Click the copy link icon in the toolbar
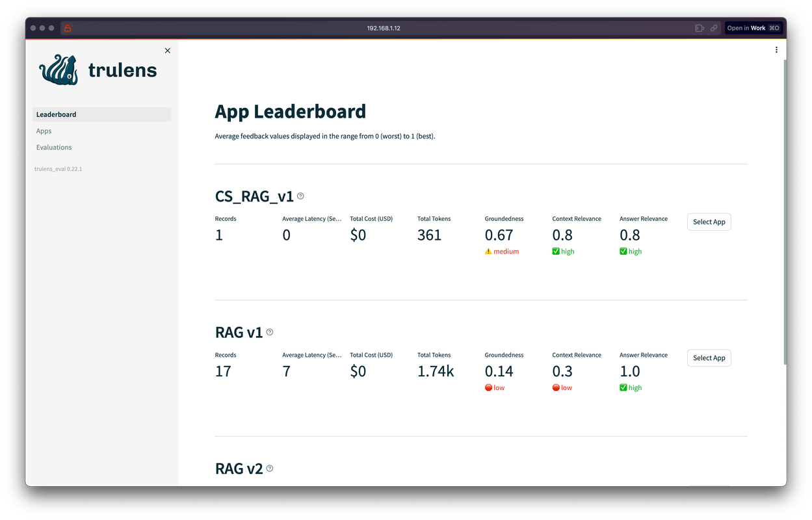This screenshot has height=520, width=812. (714, 28)
